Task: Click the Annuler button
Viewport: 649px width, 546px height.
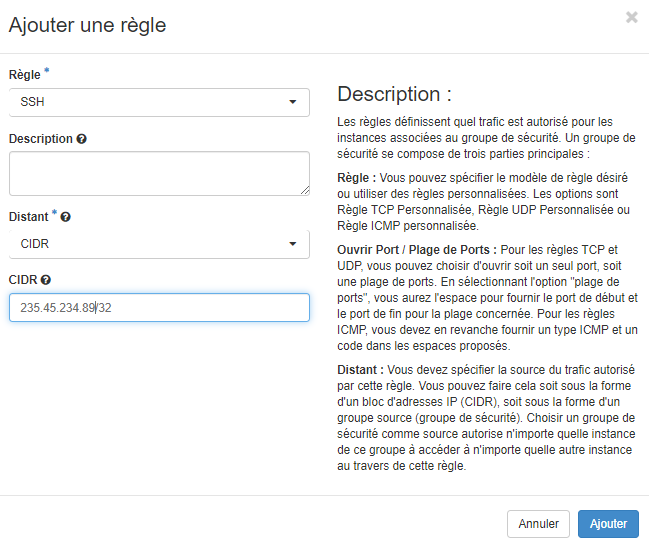Action: coord(538,524)
